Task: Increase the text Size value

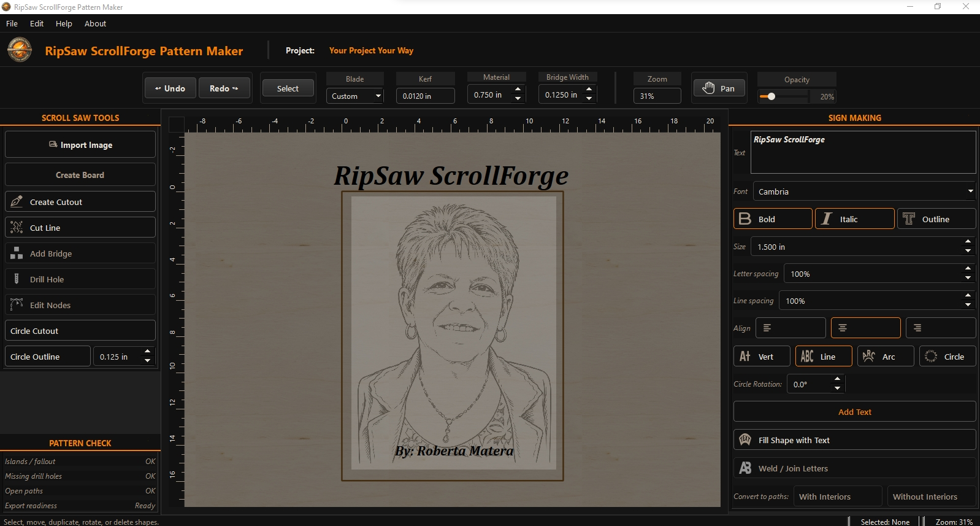Action: point(968,242)
